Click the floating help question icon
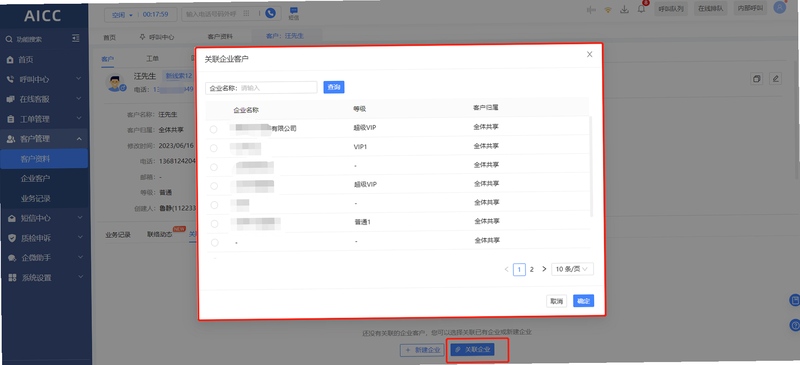Viewport: 800px width, 365px height. point(794,325)
